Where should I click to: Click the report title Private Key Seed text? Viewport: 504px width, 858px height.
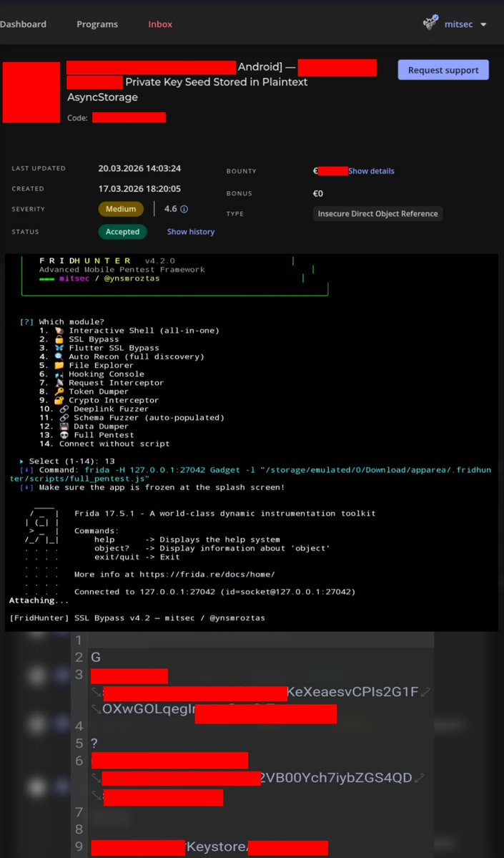tap(217, 82)
